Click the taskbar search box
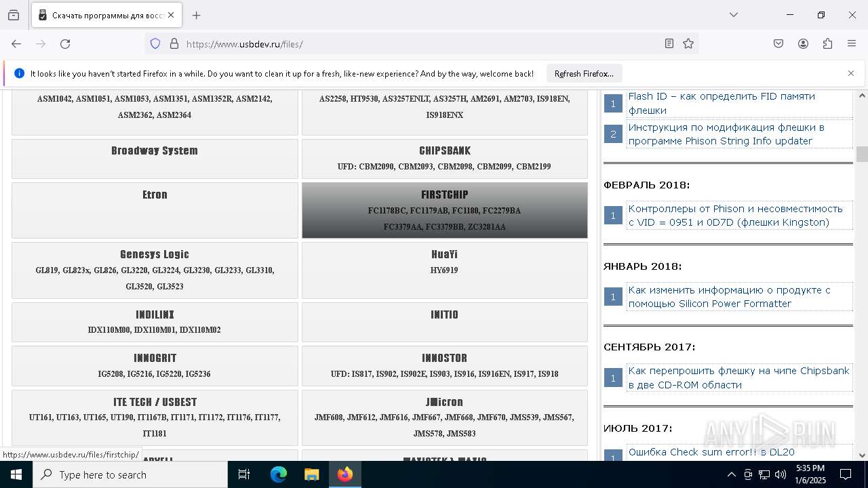 [130, 474]
